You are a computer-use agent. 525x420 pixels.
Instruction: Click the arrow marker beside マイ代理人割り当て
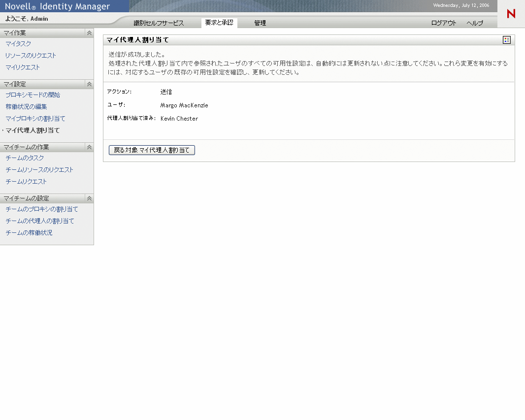3,130
